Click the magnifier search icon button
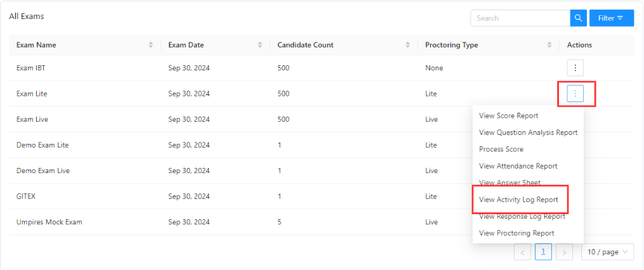Viewport: 644px width, 270px height. pos(578,18)
